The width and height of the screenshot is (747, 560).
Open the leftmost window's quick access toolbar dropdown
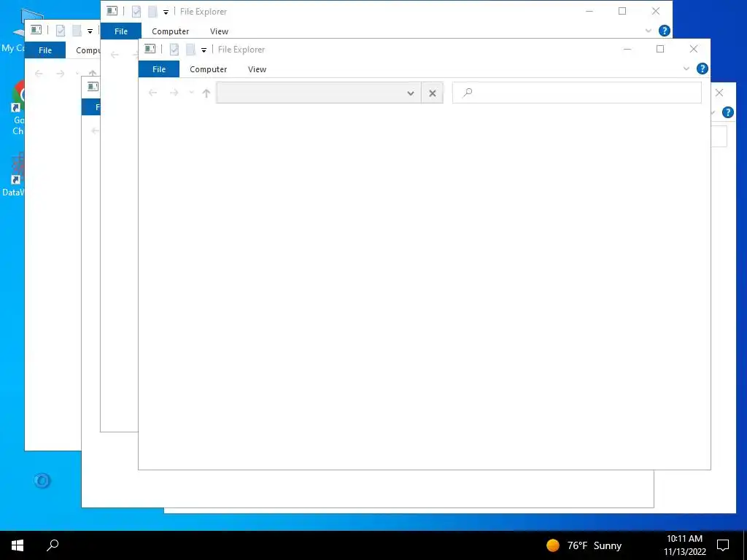[90, 31]
